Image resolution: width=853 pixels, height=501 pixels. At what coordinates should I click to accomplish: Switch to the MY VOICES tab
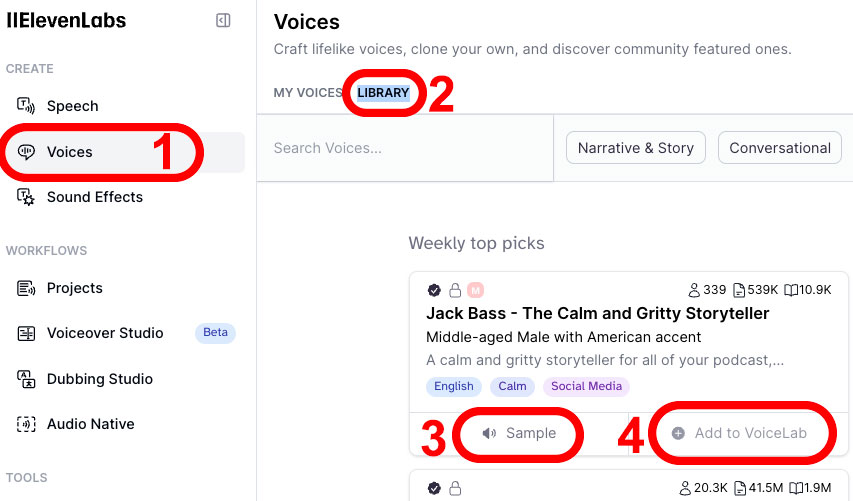pos(307,93)
